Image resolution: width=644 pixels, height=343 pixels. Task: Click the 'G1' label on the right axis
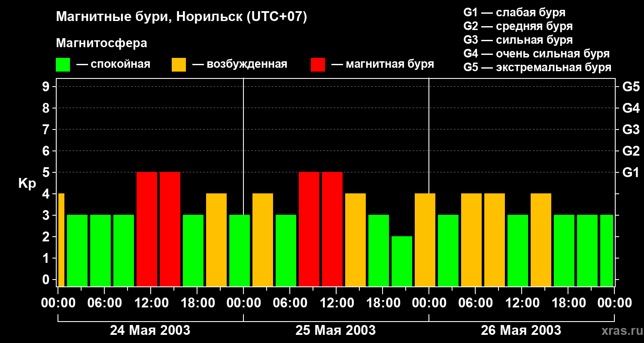631,172
